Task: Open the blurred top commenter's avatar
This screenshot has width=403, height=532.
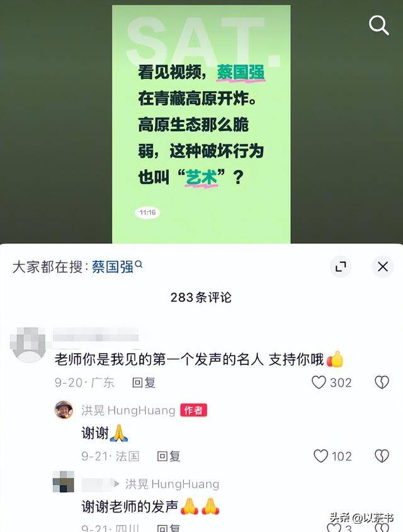Action: coord(28,344)
